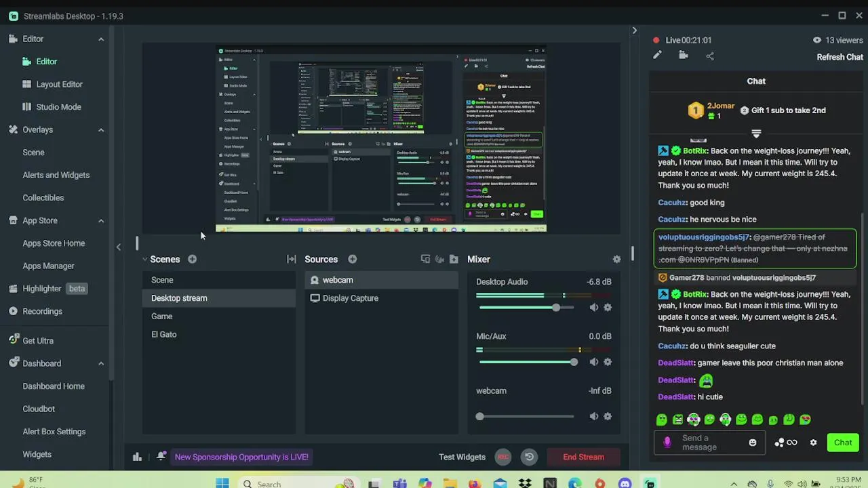The width and height of the screenshot is (868, 488).
Task: Collapse the left sidebar with arrow
Action: (x=119, y=247)
